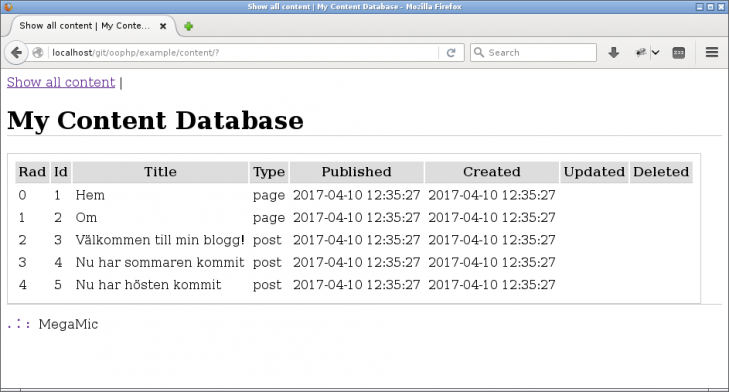Screen dimensions: 729x392
Task: Click the MegaMic footer text
Action: 68,324
